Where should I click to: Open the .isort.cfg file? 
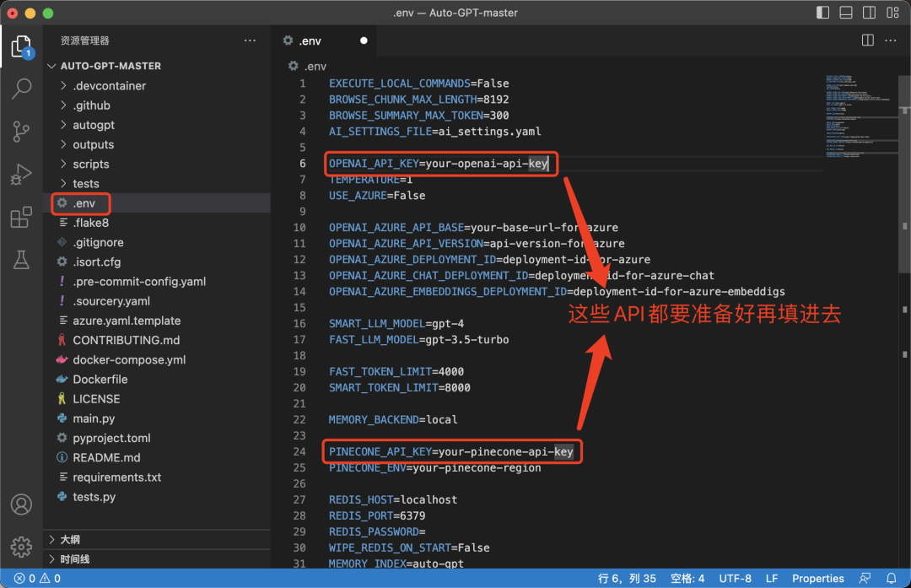pyautogui.click(x=157, y=262)
